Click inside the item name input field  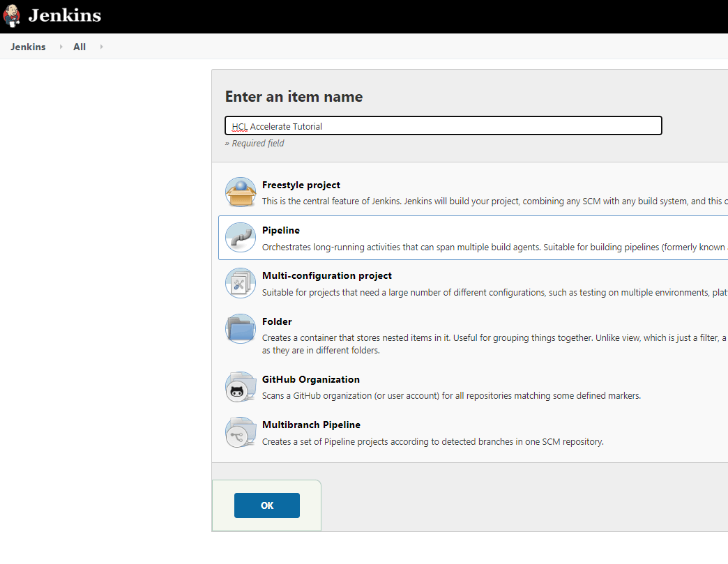tap(443, 125)
